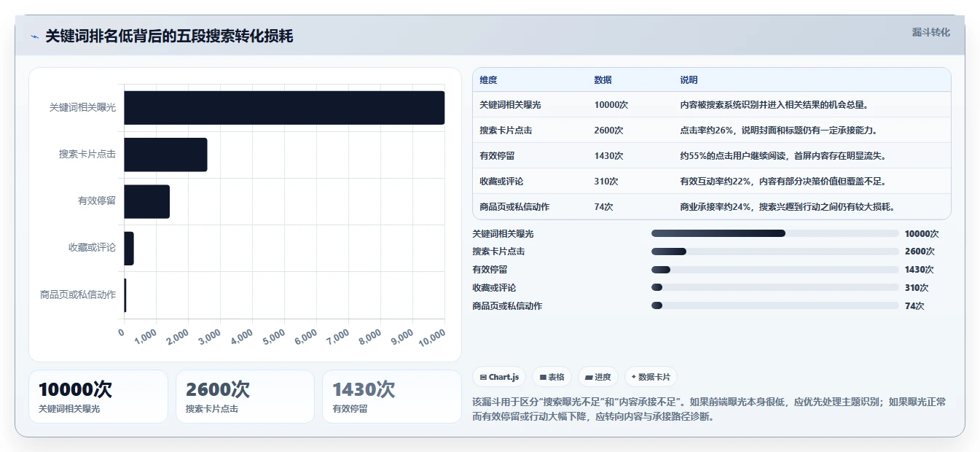
Task: Select the 数据卡片 chip
Action: coord(650,377)
